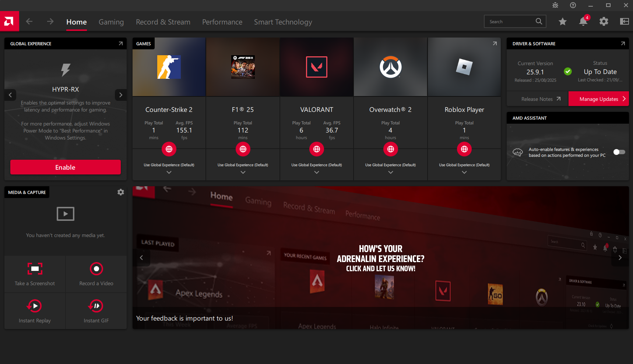Viewport: 633px width, 364px height.
Task: Show previous Global Experience profile
Action: (10, 95)
